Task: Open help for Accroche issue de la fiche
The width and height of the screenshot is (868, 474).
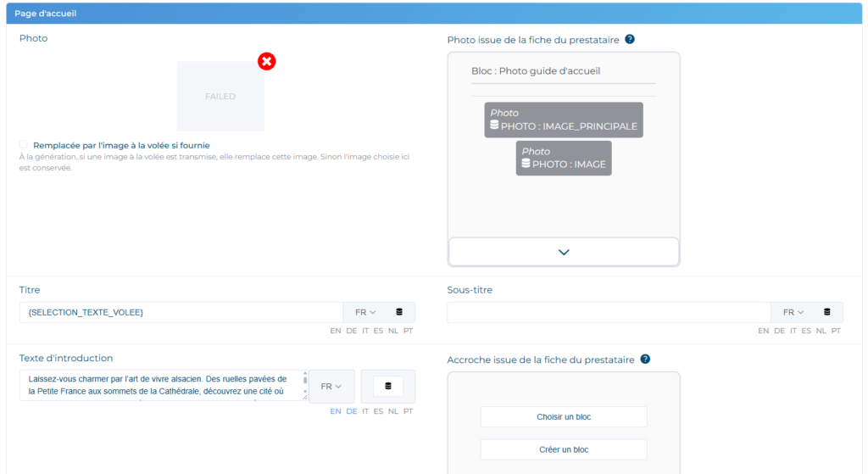Action: coord(645,359)
